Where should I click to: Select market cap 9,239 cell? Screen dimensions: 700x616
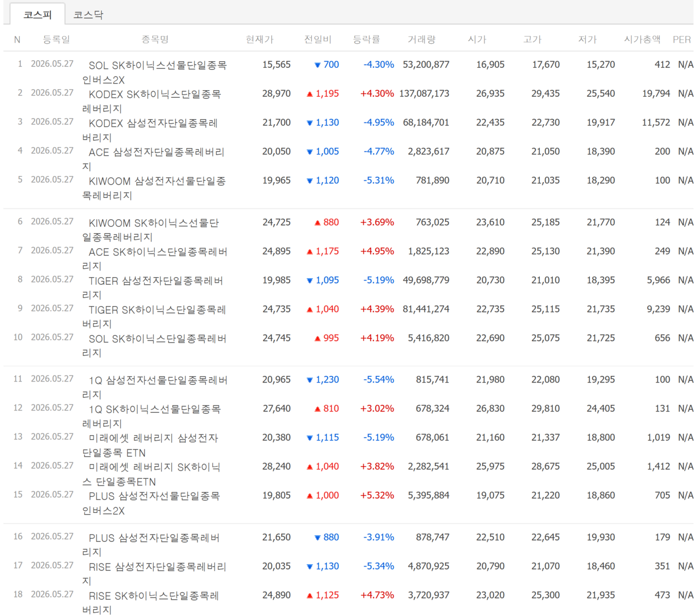(x=658, y=309)
